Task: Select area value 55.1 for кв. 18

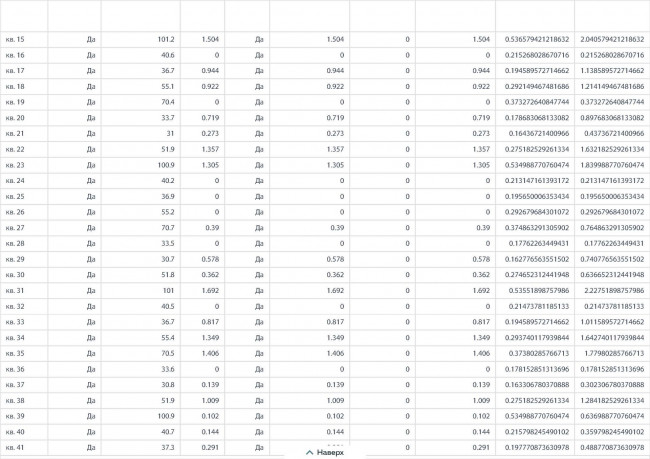Action: pyautogui.click(x=168, y=87)
